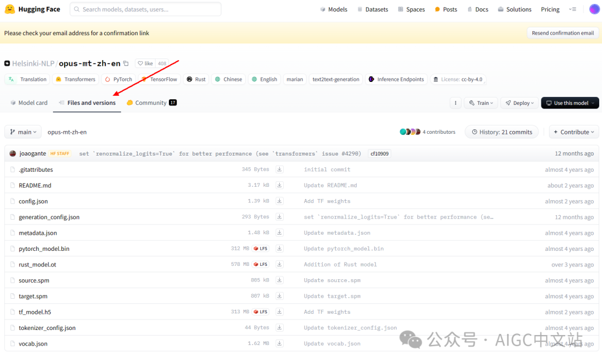Like the model with the heart button
Image resolution: width=602 pixels, height=364 pixels.
145,64
